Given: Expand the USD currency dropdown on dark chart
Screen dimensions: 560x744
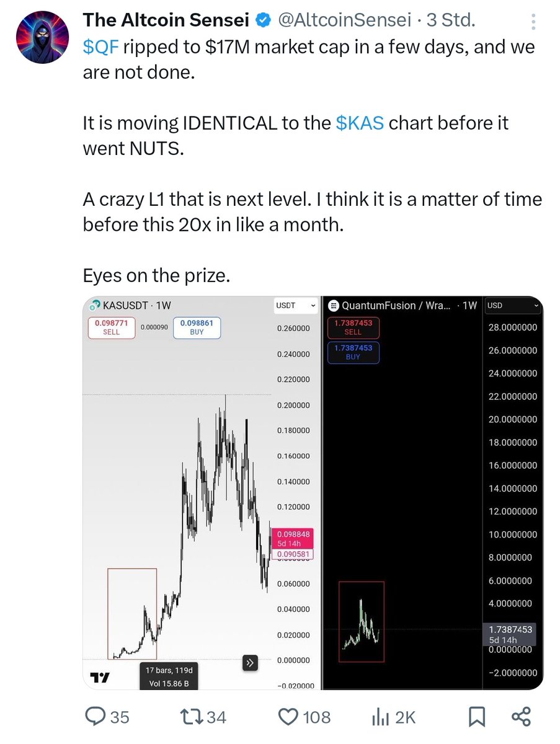Looking at the screenshot, I should (513, 305).
